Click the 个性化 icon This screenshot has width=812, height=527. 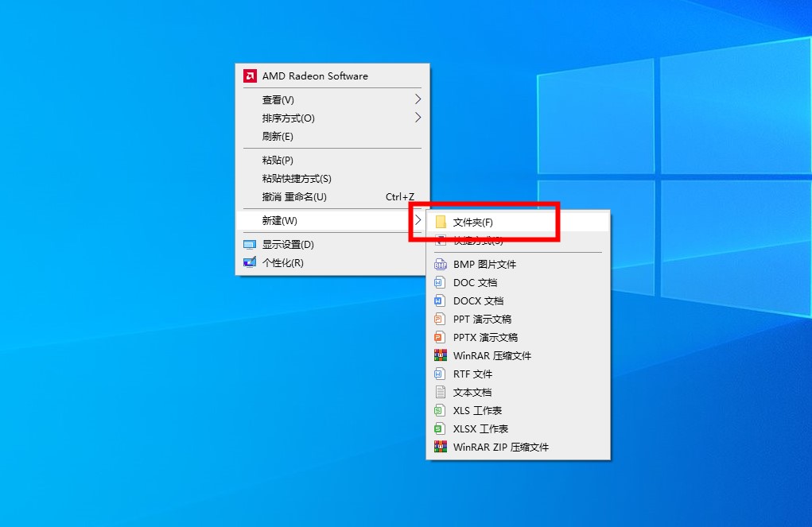pyautogui.click(x=250, y=263)
